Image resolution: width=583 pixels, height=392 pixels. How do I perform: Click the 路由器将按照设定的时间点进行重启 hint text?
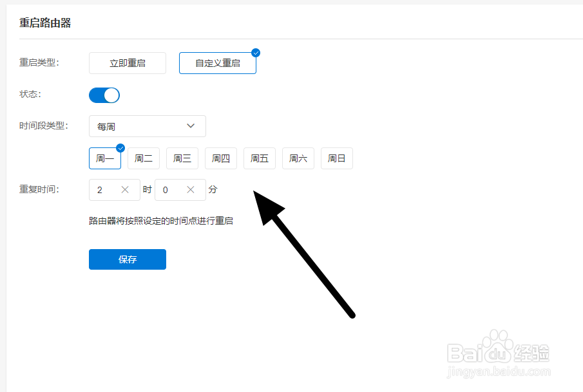tap(161, 221)
